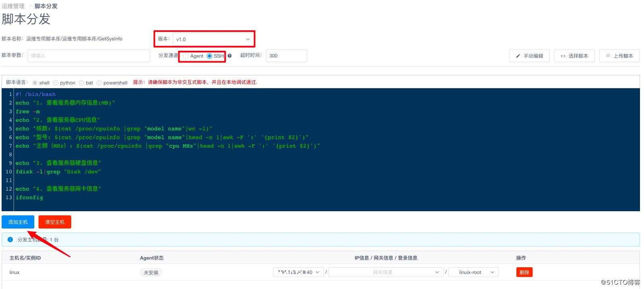Screen dimensions: 644x289
Task: Click the 主机名/实例ID column header
Action: click(25, 258)
